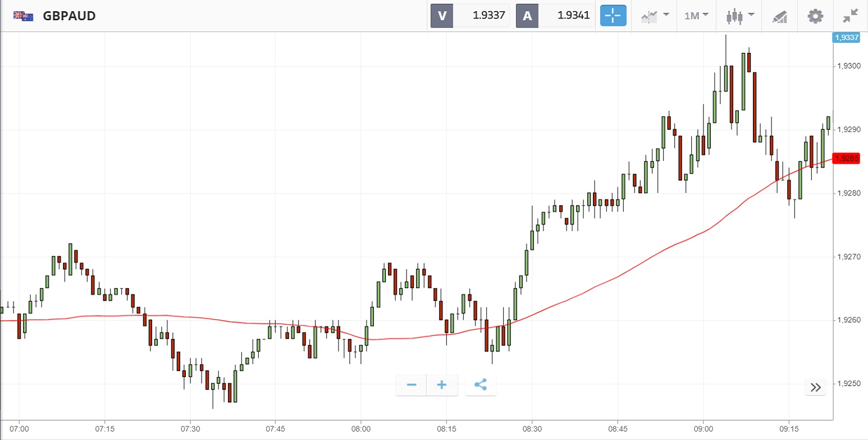
Task: Open the drawing tools pencil icon
Action: (779, 16)
